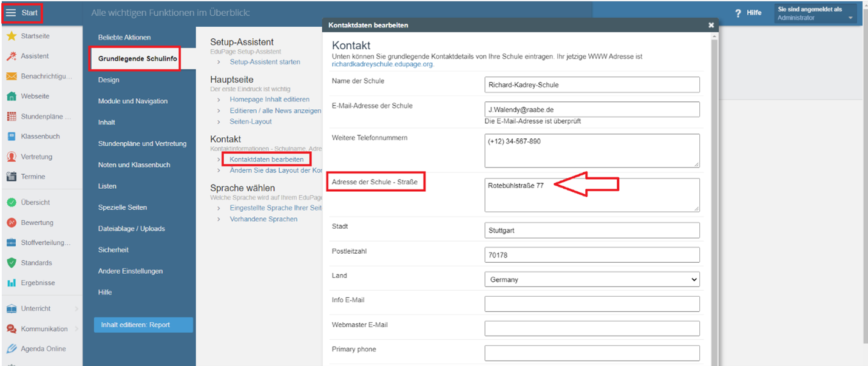Viewport: 868px width, 366px height.
Task: Click the Standards shield icon
Action: pyautogui.click(x=11, y=263)
